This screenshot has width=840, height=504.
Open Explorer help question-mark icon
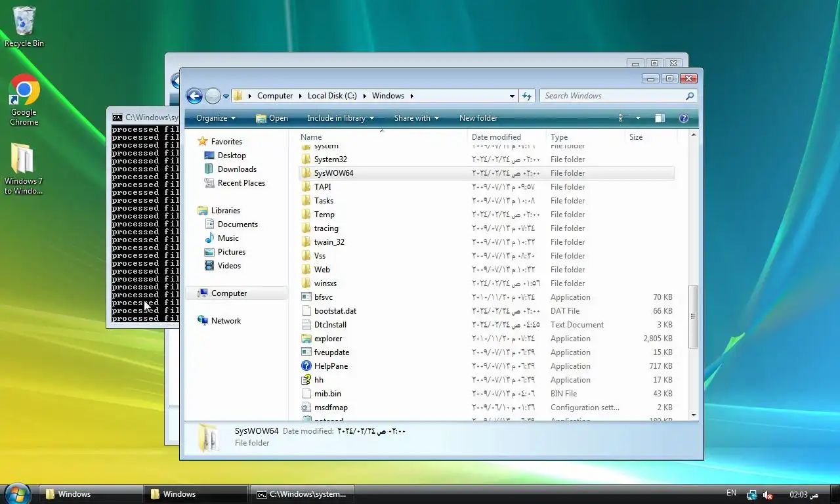coord(684,118)
